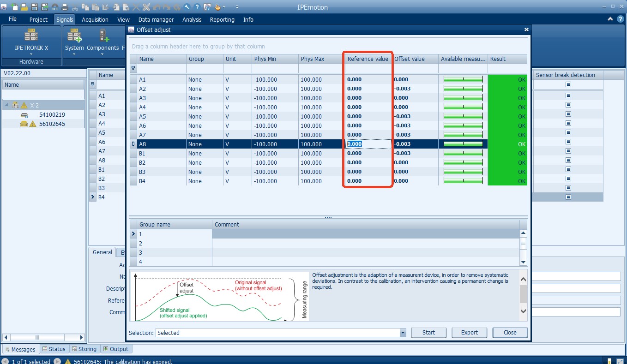The height and width of the screenshot is (364, 627).
Task: Switch to the Storing tab at bottom
Action: point(84,349)
